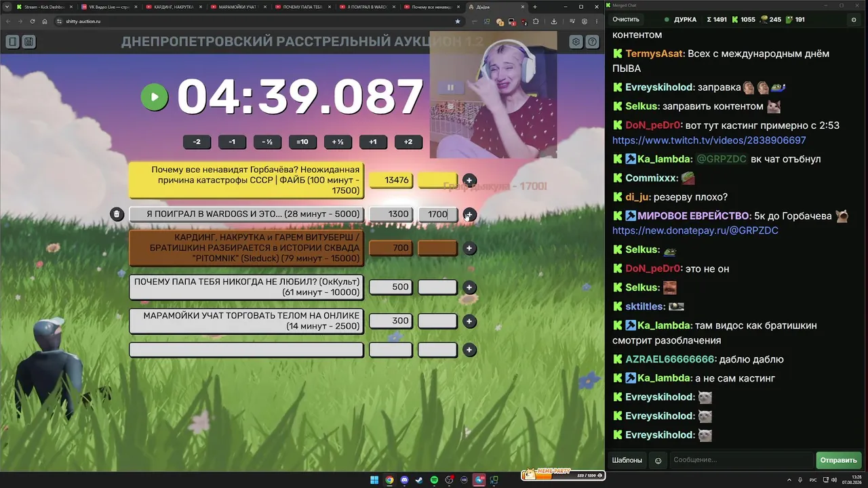Click the МАРАМОЙКИ lot name field
The image size is (868, 488).
click(246, 321)
